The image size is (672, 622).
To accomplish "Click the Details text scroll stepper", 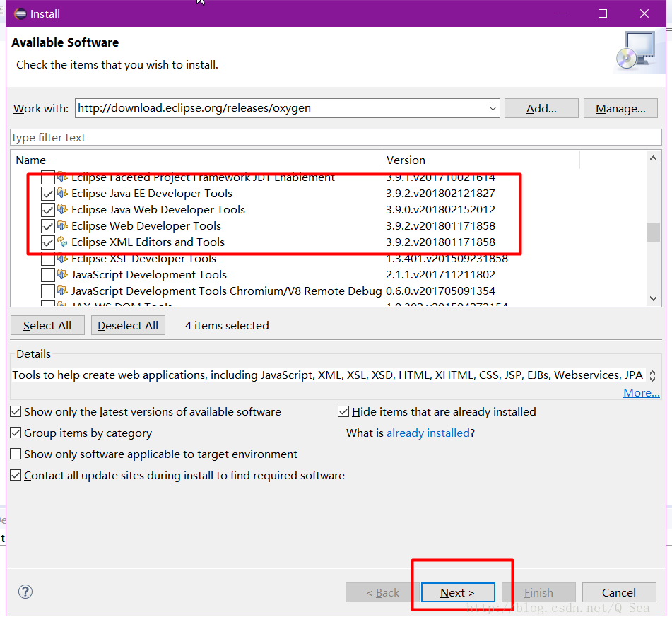I will (653, 376).
